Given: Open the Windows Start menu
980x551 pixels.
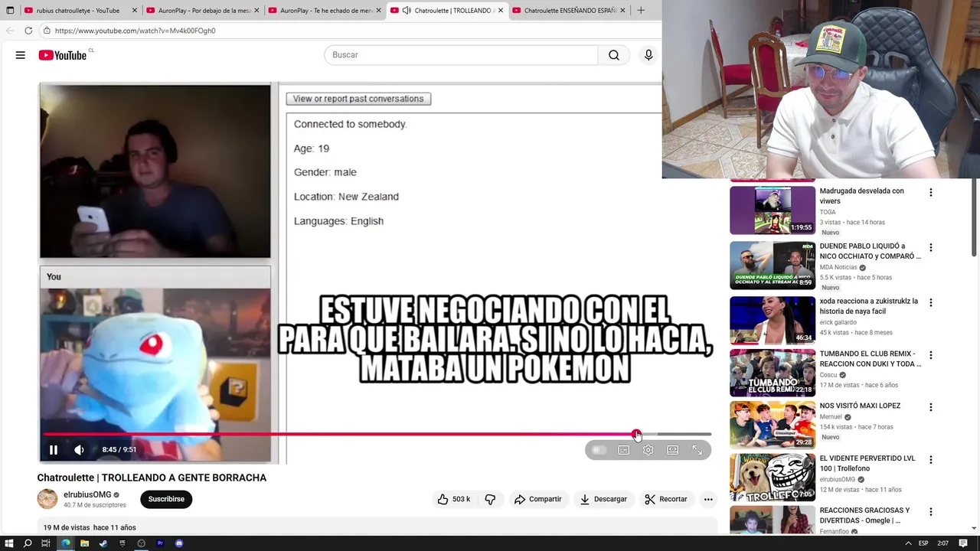Looking at the screenshot, I should coord(9,543).
